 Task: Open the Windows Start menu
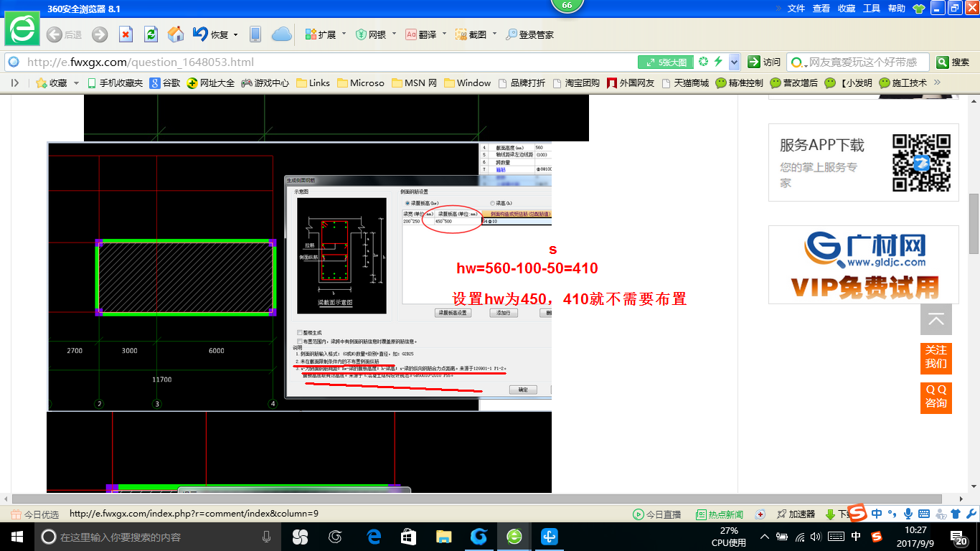pos(16,537)
